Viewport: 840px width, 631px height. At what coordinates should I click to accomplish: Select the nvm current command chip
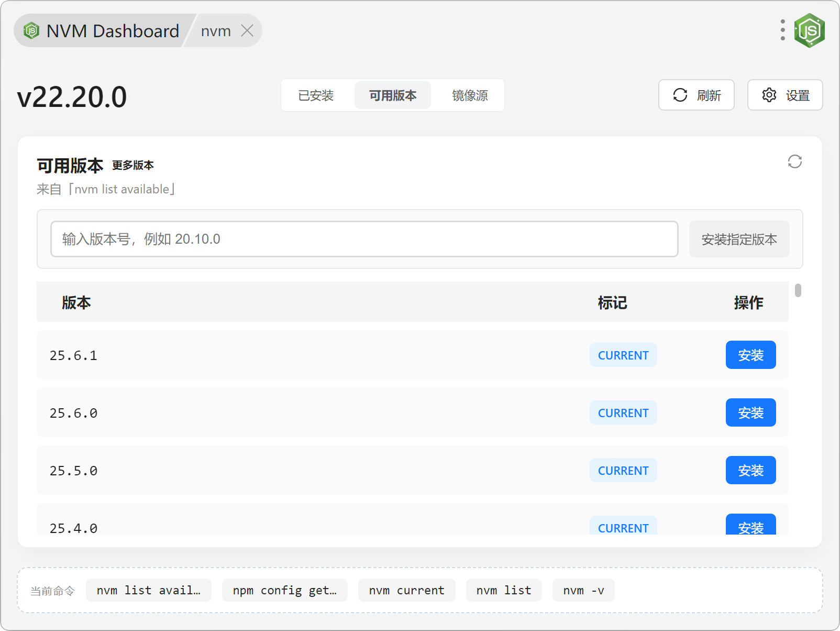[406, 591]
